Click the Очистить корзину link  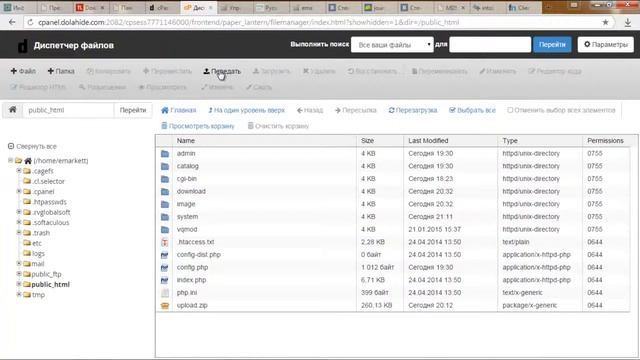tap(278, 126)
